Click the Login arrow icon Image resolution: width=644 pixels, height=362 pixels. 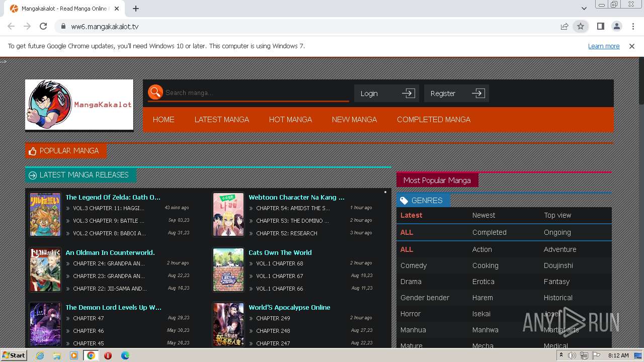(x=409, y=94)
